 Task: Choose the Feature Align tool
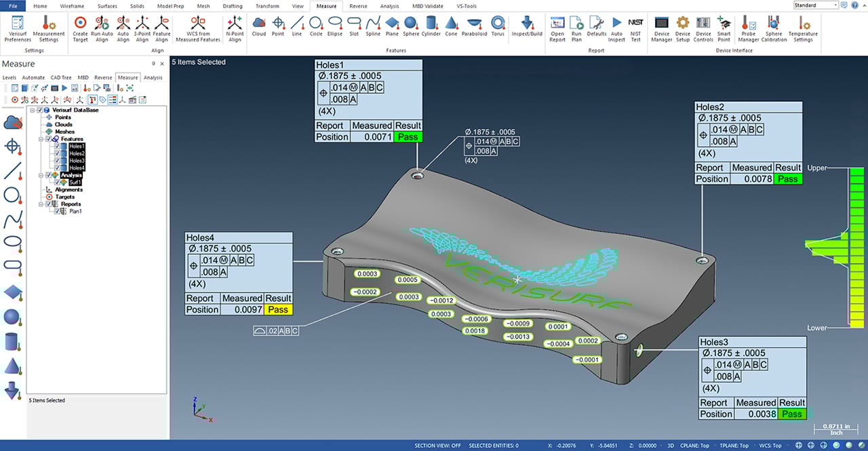pyautogui.click(x=161, y=29)
